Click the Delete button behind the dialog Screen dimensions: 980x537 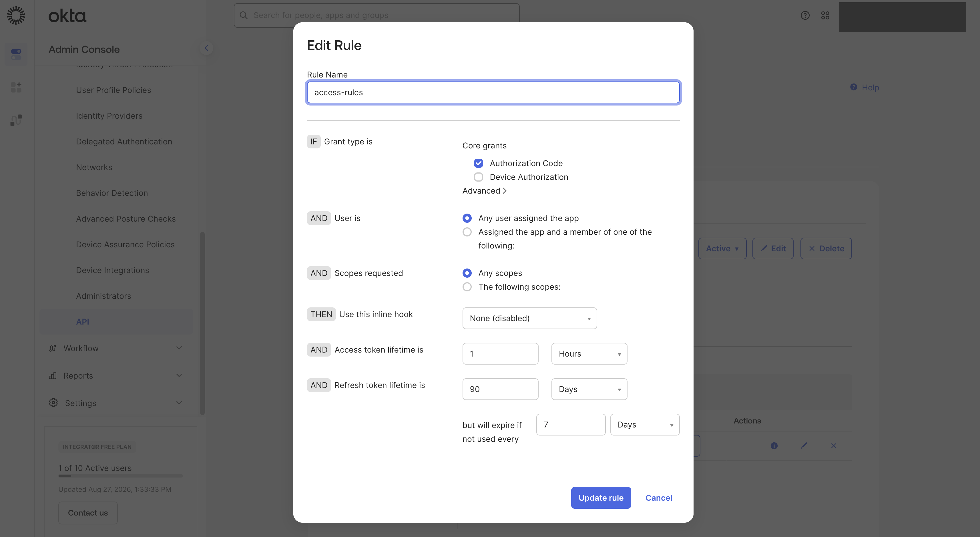point(826,248)
